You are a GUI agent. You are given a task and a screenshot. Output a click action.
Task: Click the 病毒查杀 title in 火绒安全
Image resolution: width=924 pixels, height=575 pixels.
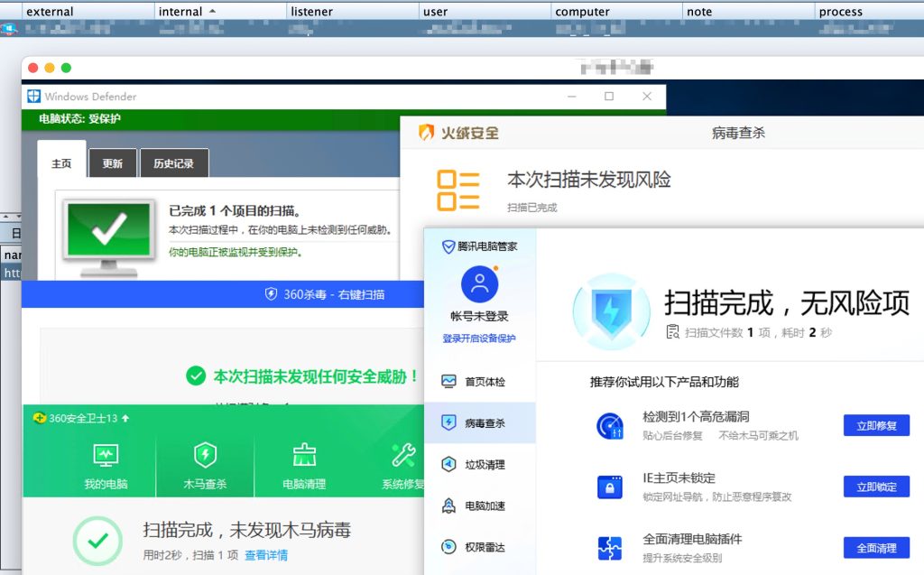(738, 134)
